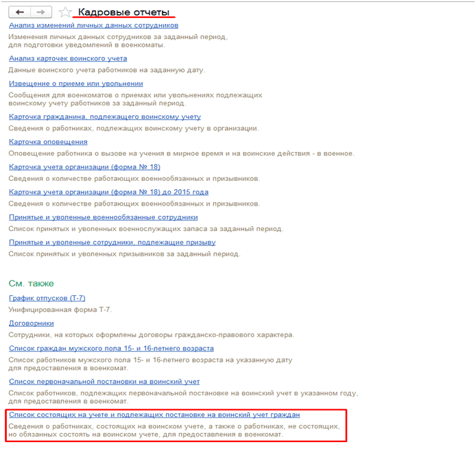
Task: Click the "См. также" section heading
Action: pos(31,283)
